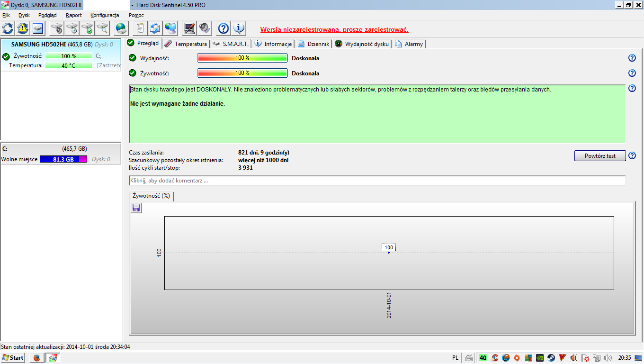This screenshot has width=644, height=364.
Task: Switch to the Wydajność dysku tab
Action: click(362, 44)
